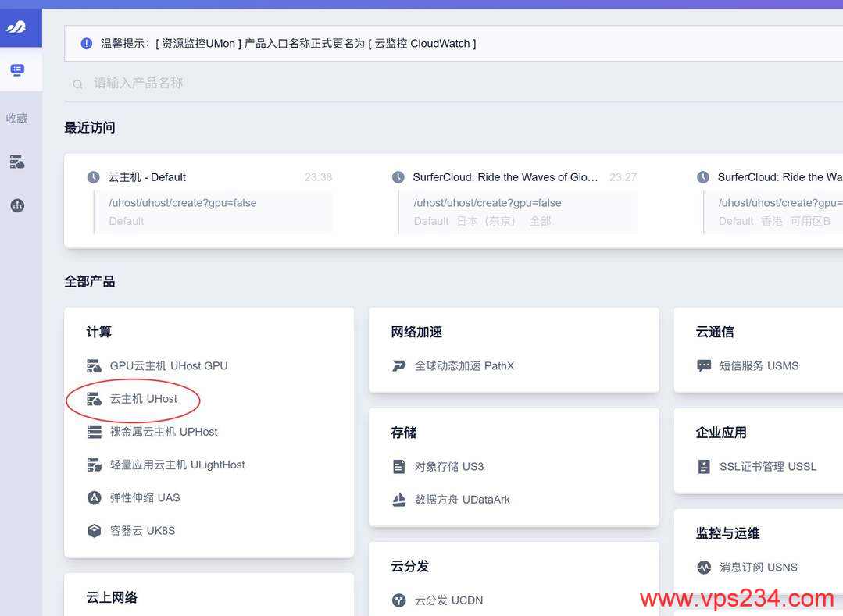Click the info icon on the 温馨提示 banner
The height and width of the screenshot is (616, 843).
(x=86, y=43)
